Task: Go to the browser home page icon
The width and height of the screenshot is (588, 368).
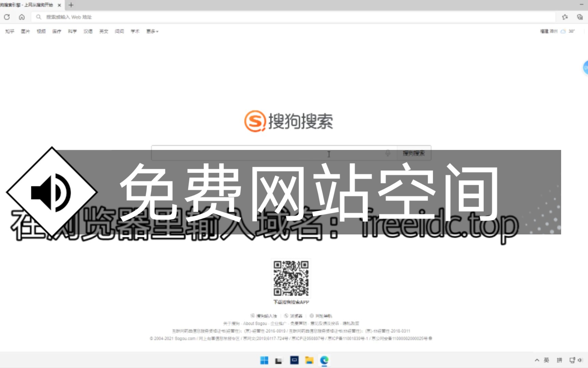Action: [22, 17]
